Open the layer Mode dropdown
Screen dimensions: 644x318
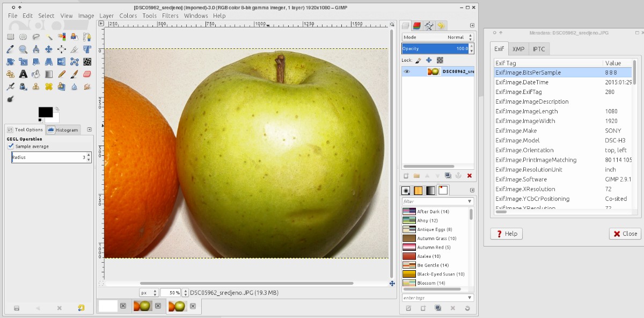point(438,37)
